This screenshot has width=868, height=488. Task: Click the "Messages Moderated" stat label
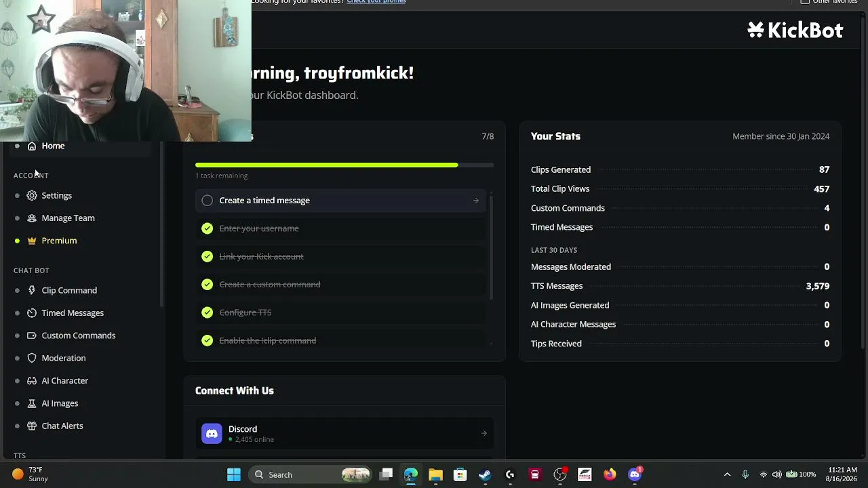click(571, 266)
